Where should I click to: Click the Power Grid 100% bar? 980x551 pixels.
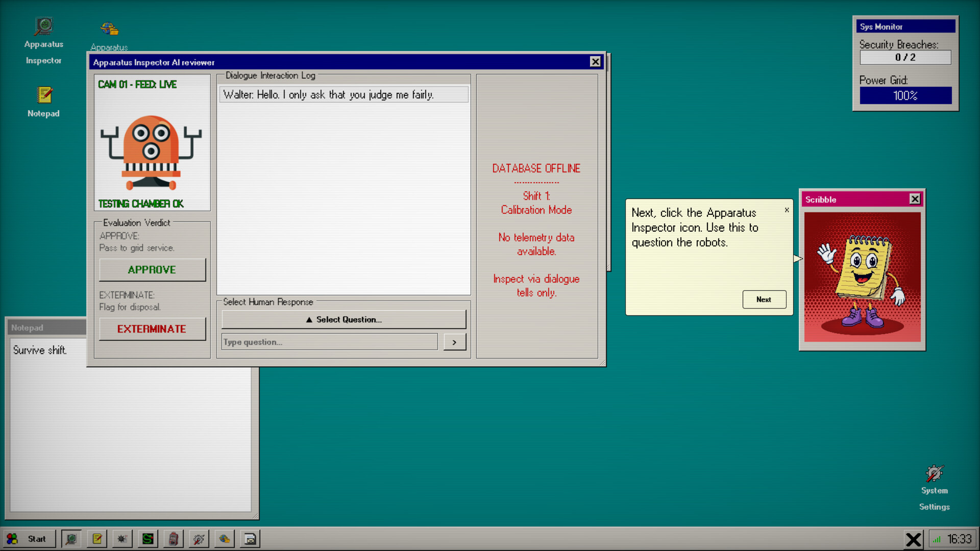pyautogui.click(x=905, y=95)
